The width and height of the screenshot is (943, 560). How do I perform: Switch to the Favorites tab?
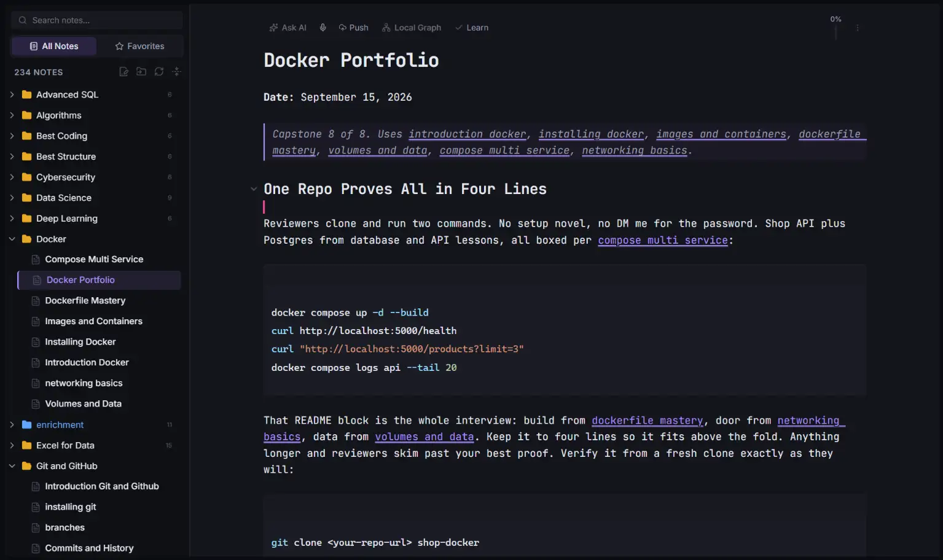[x=140, y=46]
